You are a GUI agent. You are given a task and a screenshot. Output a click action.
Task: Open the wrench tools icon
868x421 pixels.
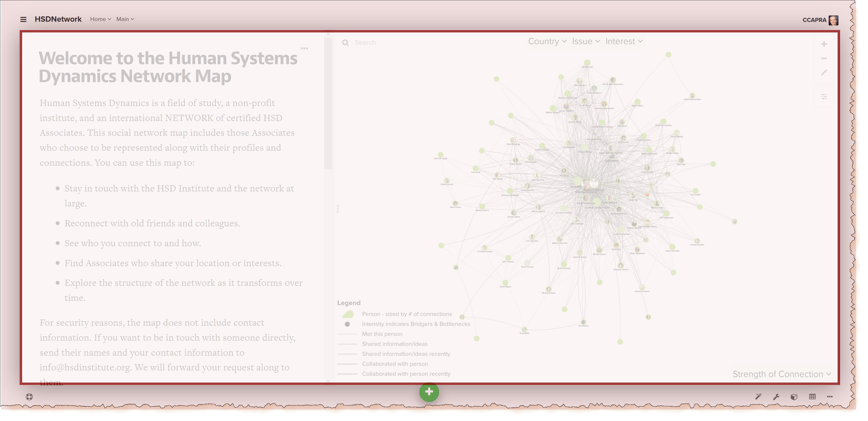click(776, 397)
